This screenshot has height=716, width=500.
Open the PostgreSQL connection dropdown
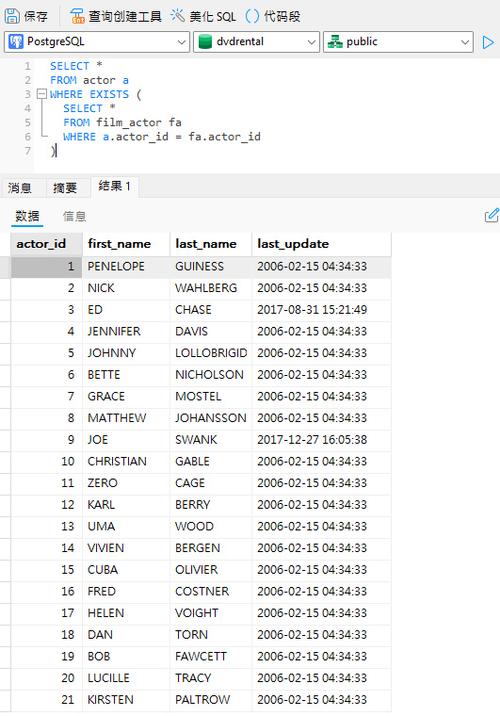(97, 42)
